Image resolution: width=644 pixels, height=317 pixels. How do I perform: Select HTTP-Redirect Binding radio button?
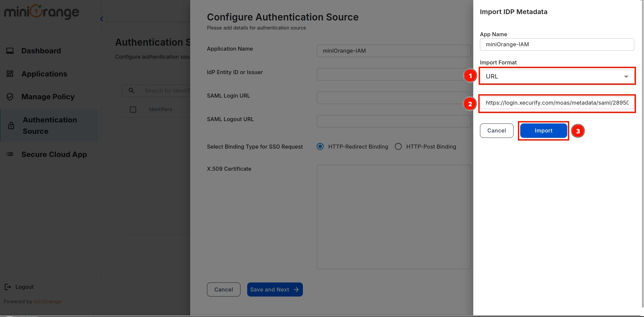click(320, 147)
